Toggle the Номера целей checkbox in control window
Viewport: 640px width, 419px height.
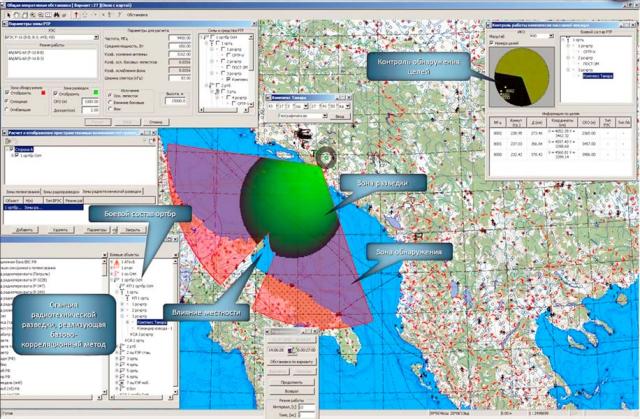491,42
